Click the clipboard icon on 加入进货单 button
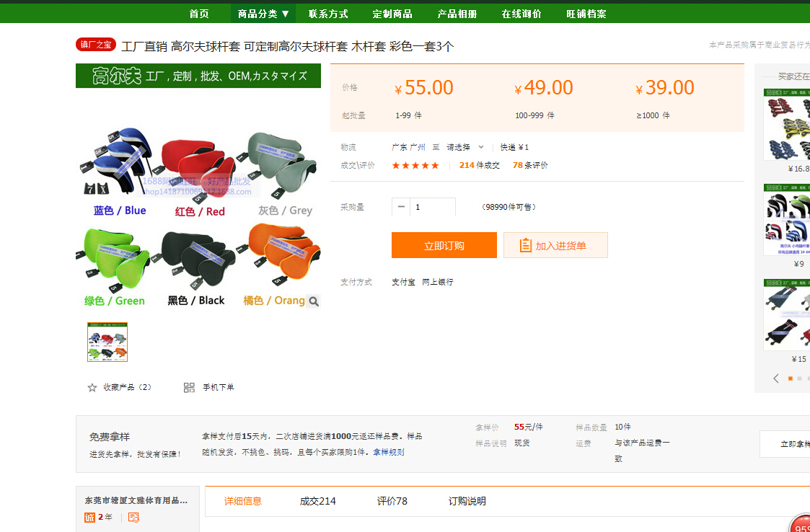This screenshot has height=532, width=810. pos(526,246)
